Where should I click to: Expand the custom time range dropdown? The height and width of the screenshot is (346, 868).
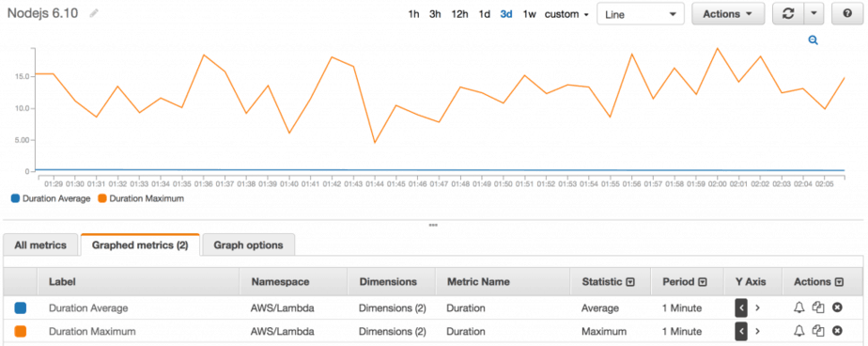pos(566,14)
